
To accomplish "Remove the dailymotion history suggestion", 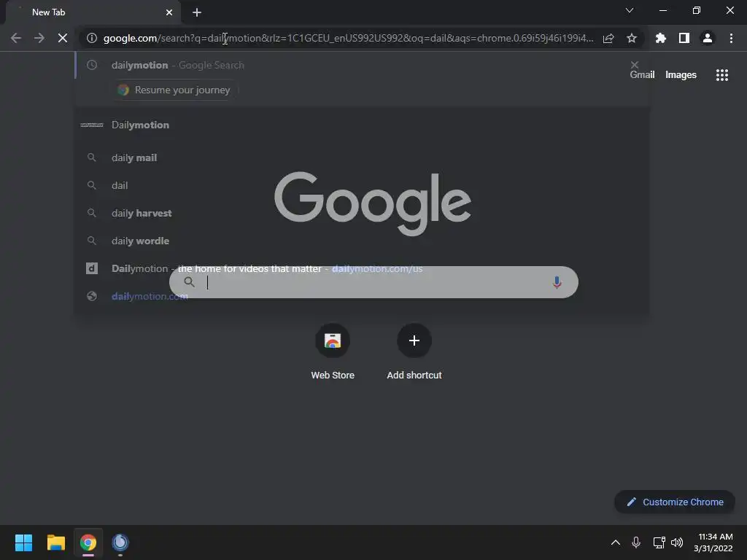I will point(634,65).
